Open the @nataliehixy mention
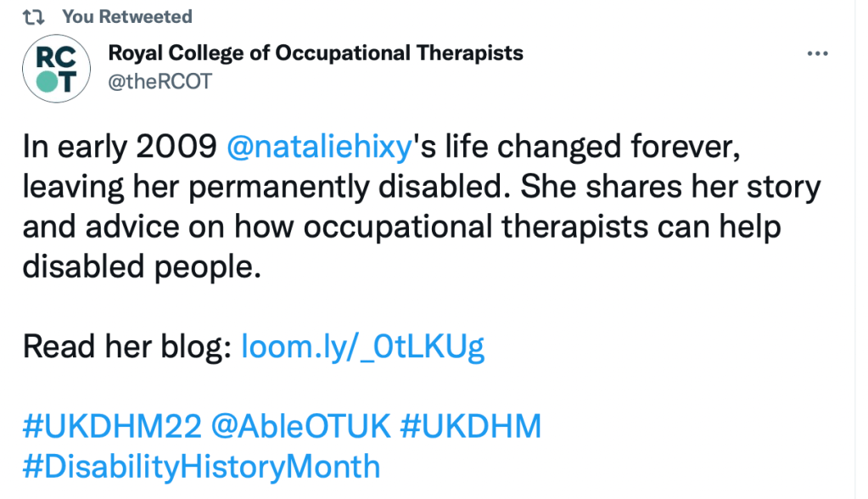The height and width of the screenshot is (499, 868). [x=320, y=149]
